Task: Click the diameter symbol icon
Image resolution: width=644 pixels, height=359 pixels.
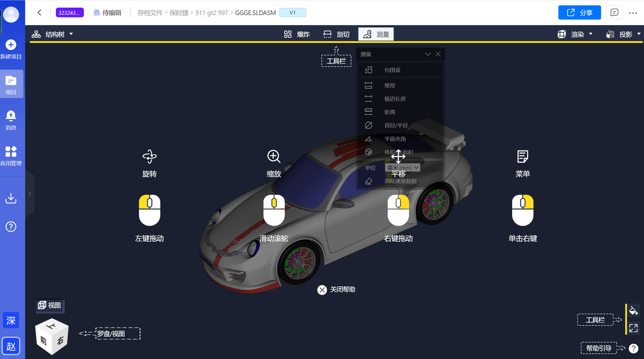Action: tap(369, 125)
